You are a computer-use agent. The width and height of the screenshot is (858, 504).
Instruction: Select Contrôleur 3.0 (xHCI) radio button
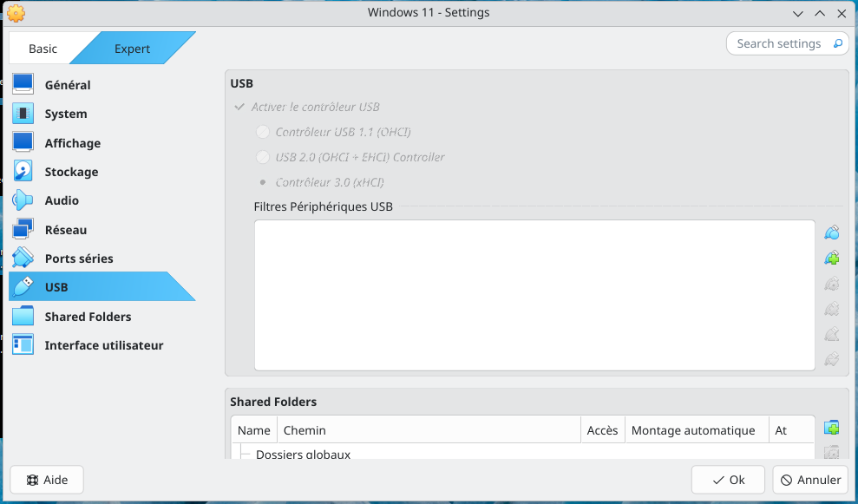(263, 183)
